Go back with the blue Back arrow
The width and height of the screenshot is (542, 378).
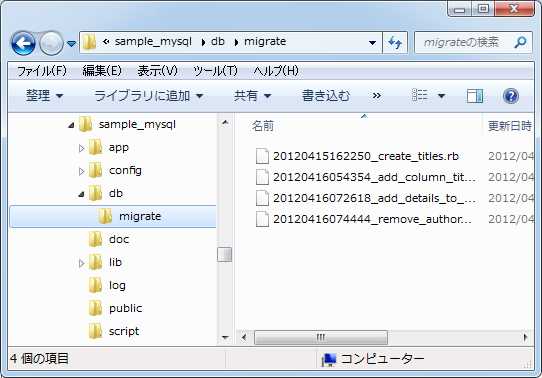coord(23,44)
